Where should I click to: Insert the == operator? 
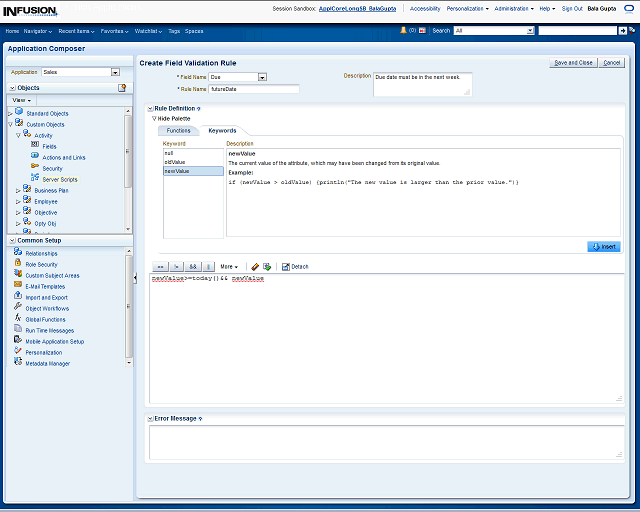click(160, 267)
